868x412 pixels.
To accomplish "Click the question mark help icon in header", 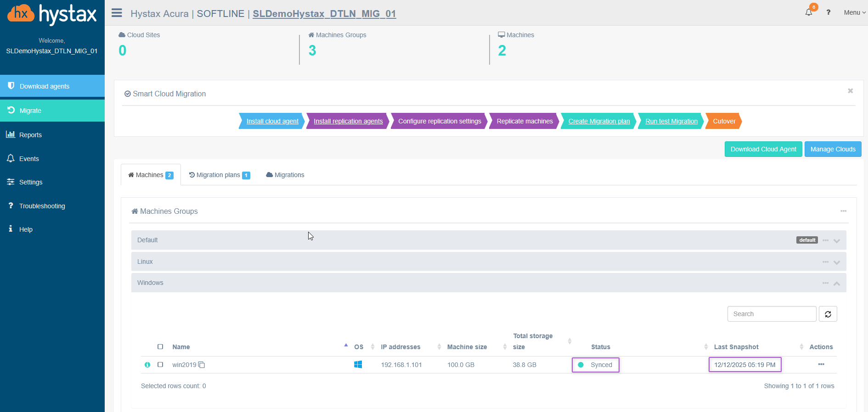I will (828, 12).
